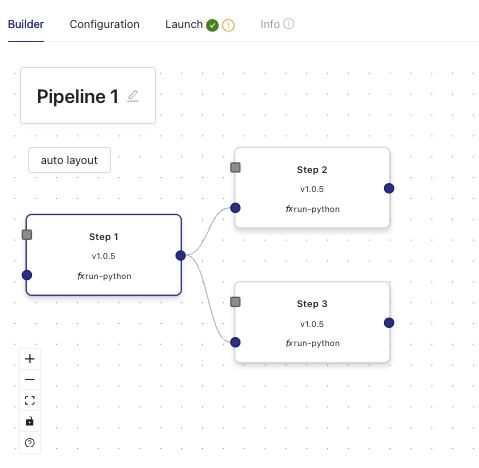The width and height of the screenshot is (479, 468).
Task: Click the pencil icon to rename Pipeline 1
Action: 133,96
